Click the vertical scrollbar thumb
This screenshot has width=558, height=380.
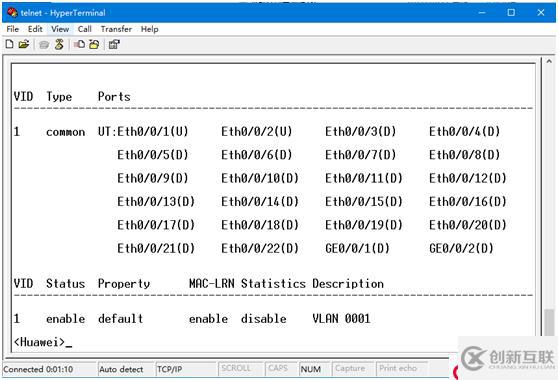tap(549, 322)
